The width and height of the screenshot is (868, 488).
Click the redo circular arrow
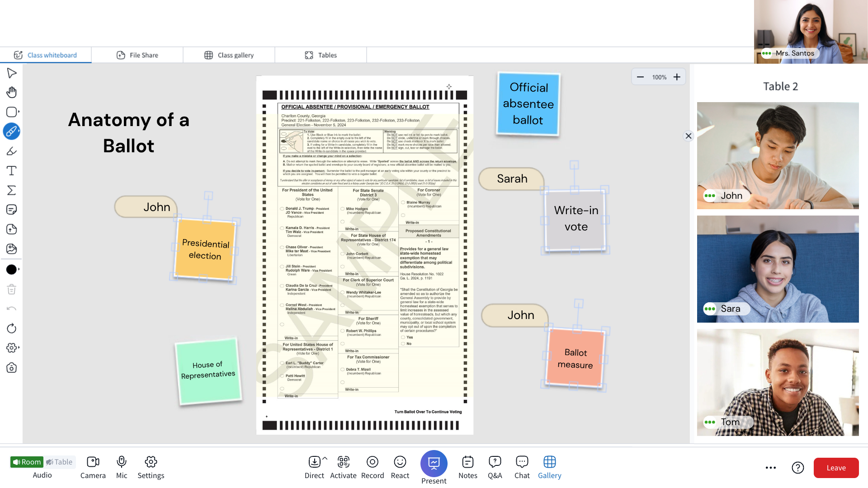click(12, 328)
